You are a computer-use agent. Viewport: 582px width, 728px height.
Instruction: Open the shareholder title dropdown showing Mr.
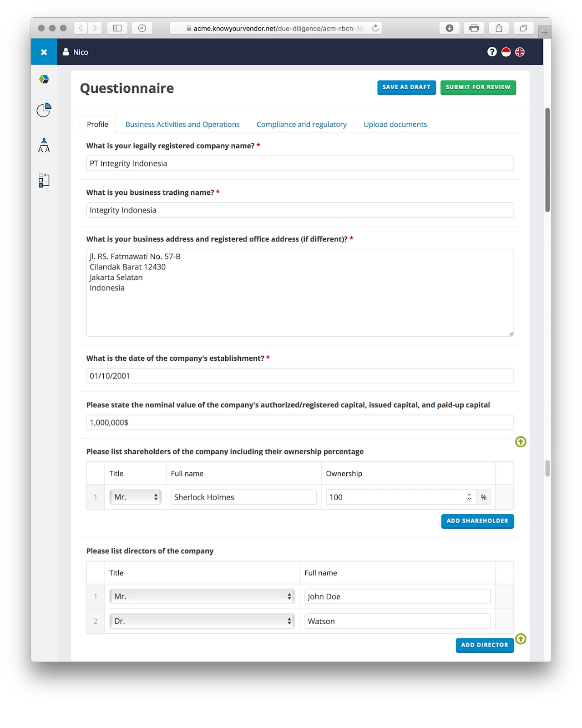click(x=135, y=497)
